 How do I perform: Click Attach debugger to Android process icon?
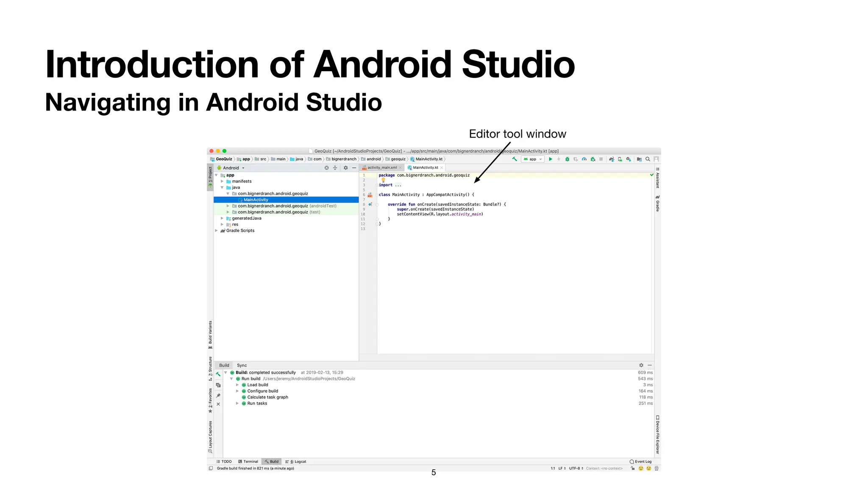click(x=593, y=159)
